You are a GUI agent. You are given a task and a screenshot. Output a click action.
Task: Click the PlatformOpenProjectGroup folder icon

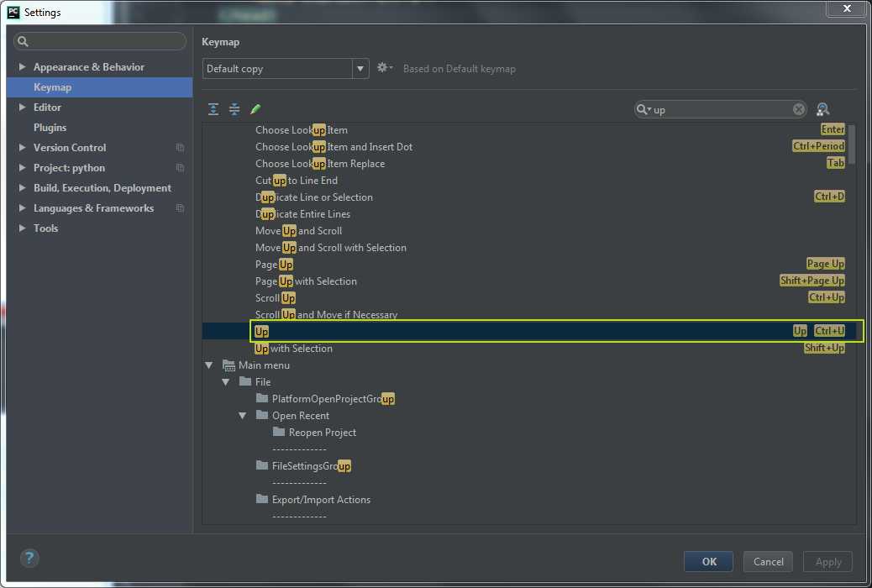click(x=262, y=398)
